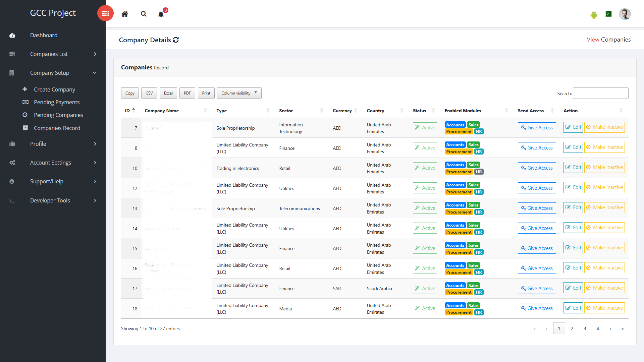
Task: Open the Column visibility dropdown
Action: click(x=239, y=93)
